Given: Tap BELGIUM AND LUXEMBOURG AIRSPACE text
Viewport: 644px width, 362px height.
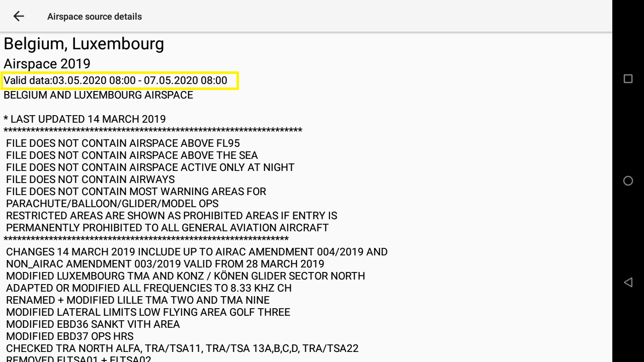Looking at the screenshot, I should 98,95.
